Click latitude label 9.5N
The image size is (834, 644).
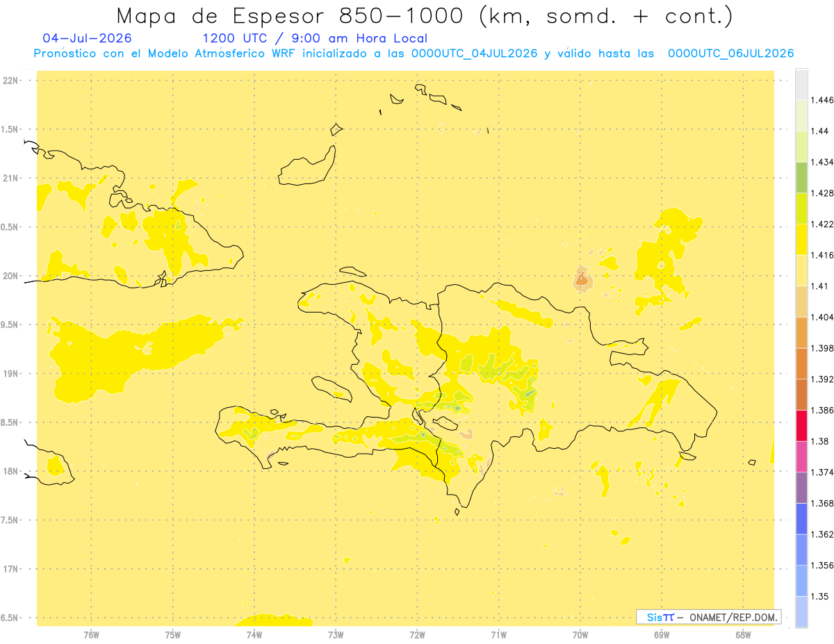10,324
